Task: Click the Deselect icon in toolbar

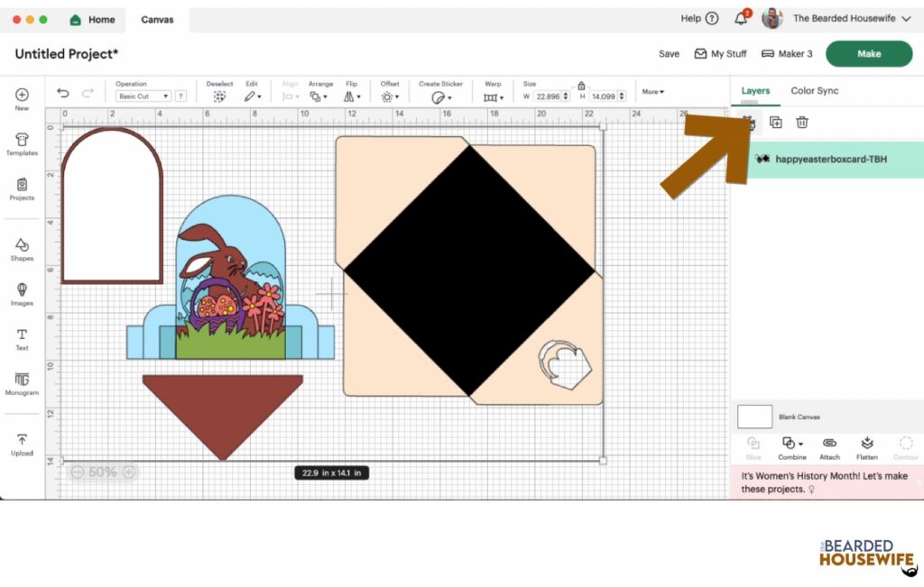Action: (x=219, y=96)
